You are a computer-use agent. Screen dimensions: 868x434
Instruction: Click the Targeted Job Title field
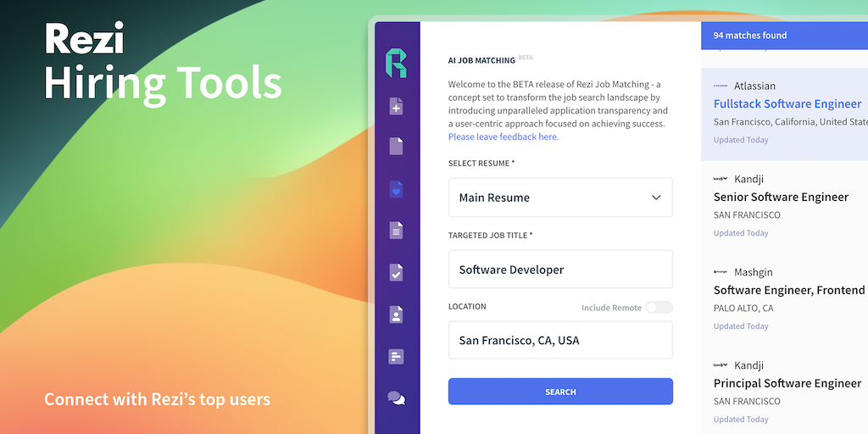(x=560, y=269)
